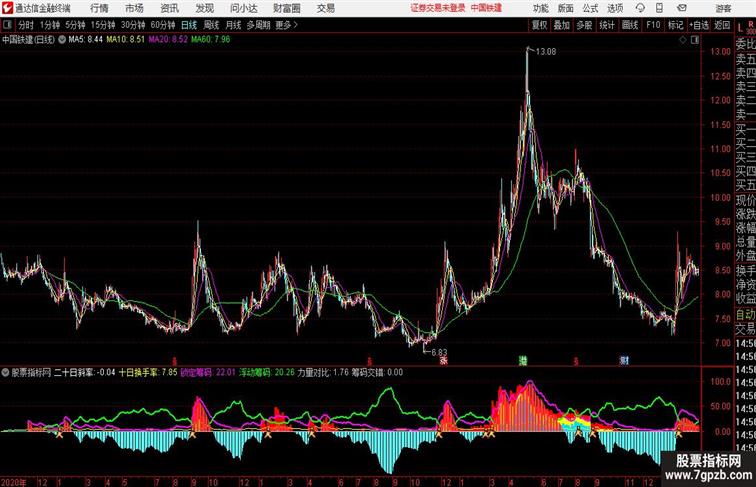The height and width of the screenshot is (487, 756).
Task: Click the 锁定筹码: 22.01 label
Action: 208,372
